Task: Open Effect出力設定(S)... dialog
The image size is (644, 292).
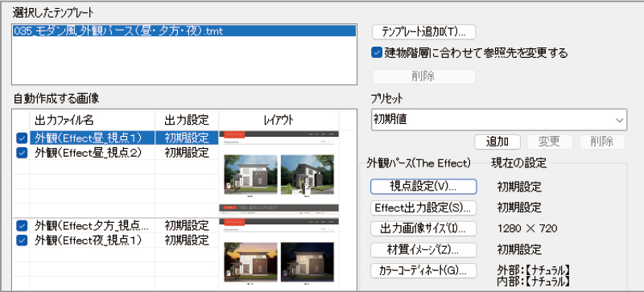Action: click(x=423, y=208)
